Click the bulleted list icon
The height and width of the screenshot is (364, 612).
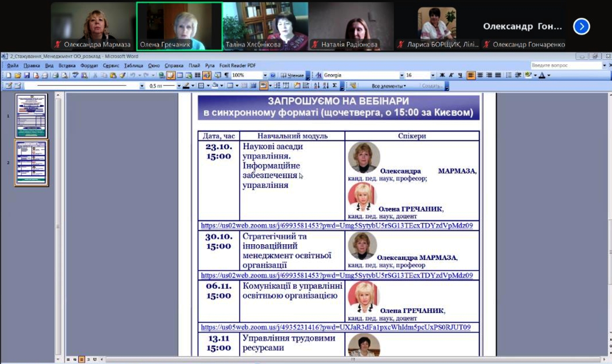click(508, 75)
